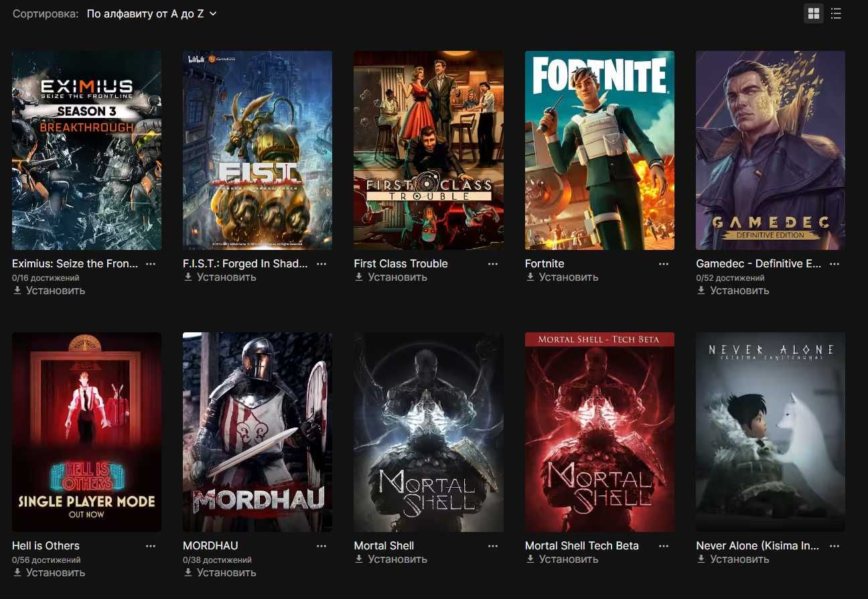Open more options for Mortal Shell Tech Beta
This screenshot has height=599, width=868.
pyautogui.click(x=664, y=546)
